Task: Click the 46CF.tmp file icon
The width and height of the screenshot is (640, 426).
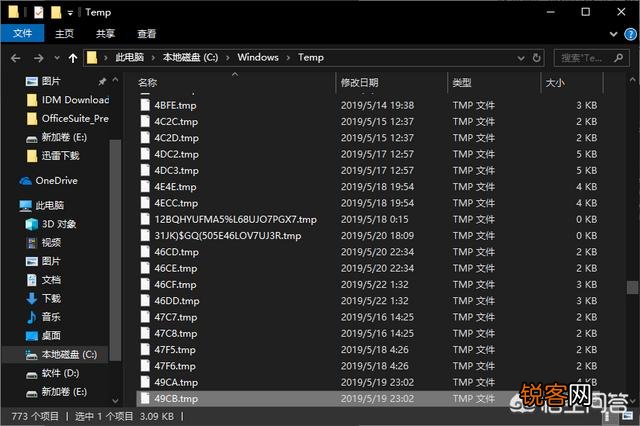Action: click(x=145, y=284)
